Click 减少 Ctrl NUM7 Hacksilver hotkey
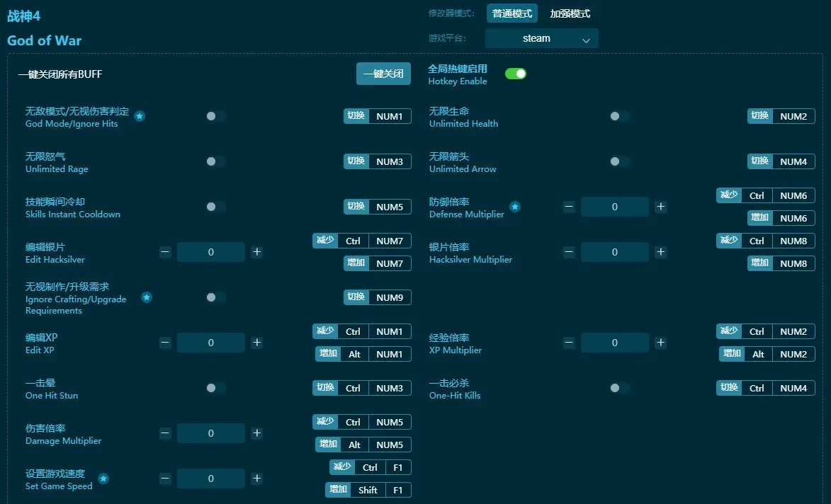 pyautogui.click(x=362, y=241)
